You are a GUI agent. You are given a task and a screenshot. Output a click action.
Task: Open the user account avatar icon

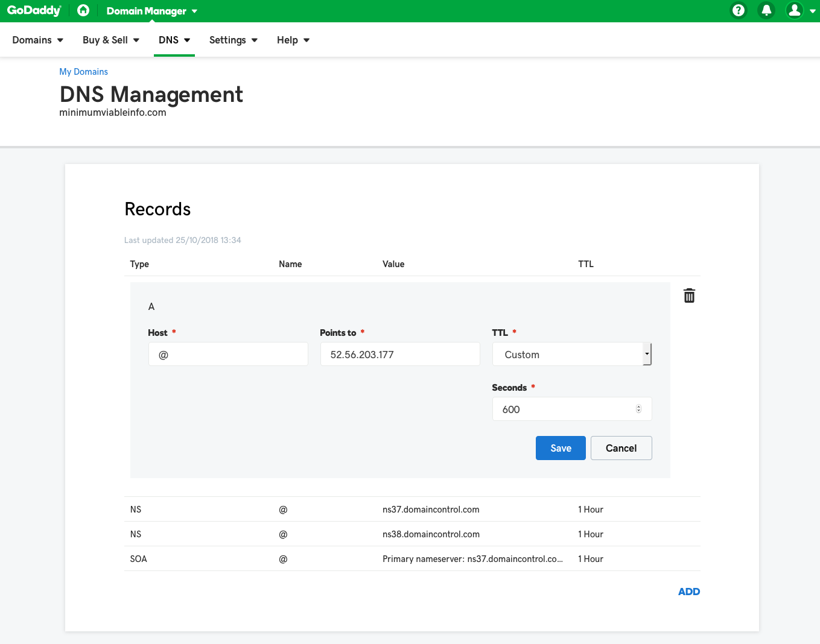coord(795,10)
